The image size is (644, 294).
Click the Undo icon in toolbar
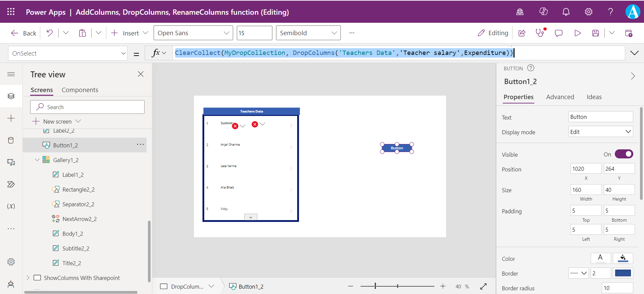coord(50,33)
